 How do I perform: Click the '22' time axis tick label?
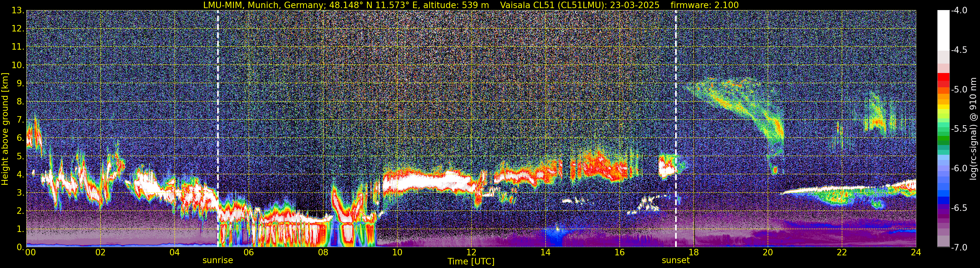point(842,253)
